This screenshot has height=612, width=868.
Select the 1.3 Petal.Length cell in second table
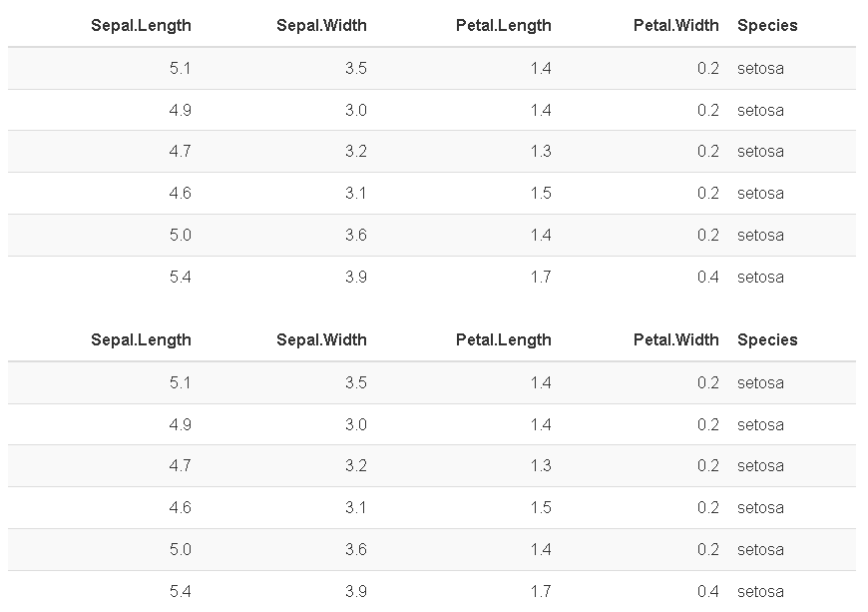(541, 466)
